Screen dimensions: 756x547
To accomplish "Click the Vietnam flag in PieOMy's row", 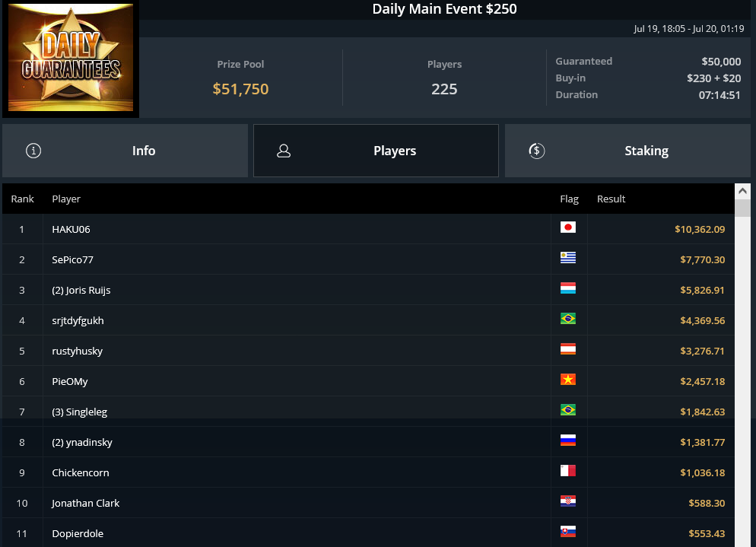I will point(568,379).
